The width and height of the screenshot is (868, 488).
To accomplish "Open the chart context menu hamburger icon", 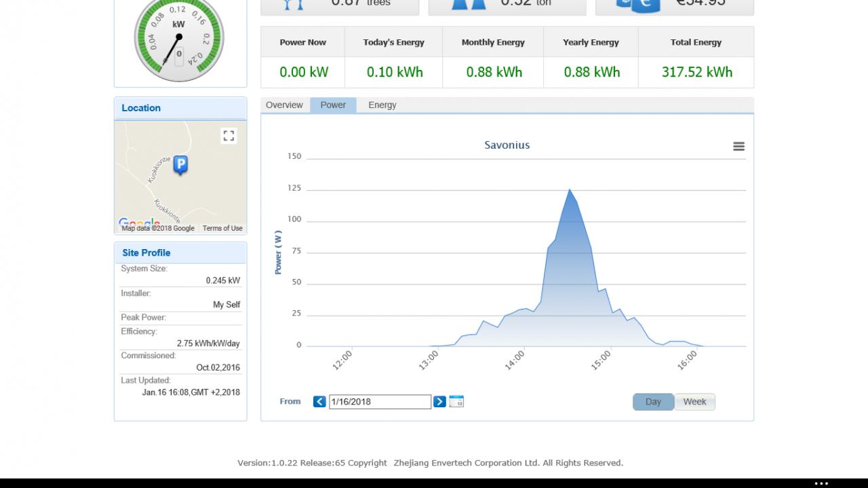I will click(x=738, y=146).
